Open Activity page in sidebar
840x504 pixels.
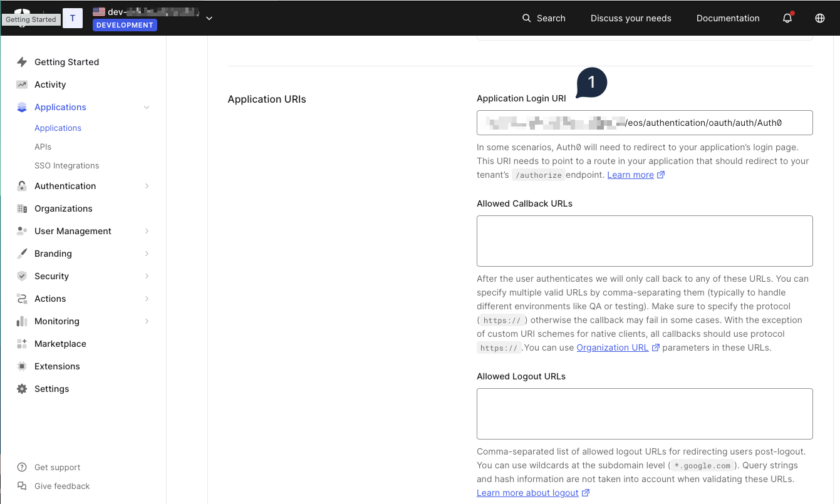(50, 85)
